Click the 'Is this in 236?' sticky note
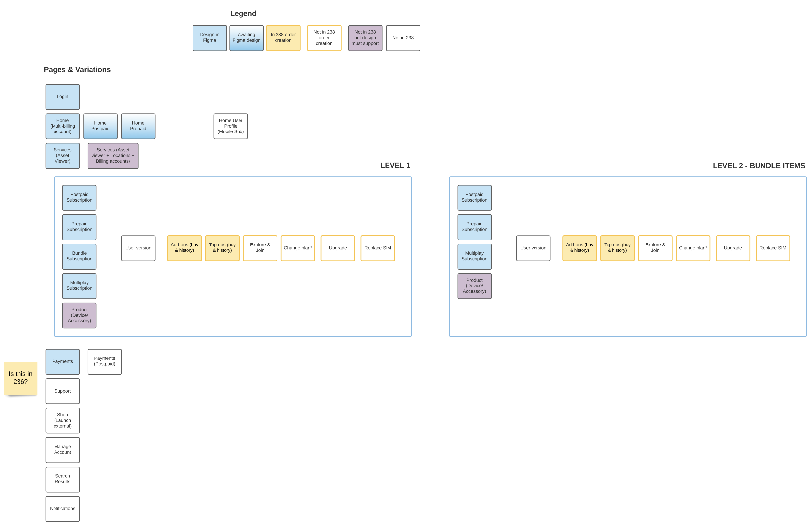The width and height of the screenshot is (812, 526). (x=20, y=378)
